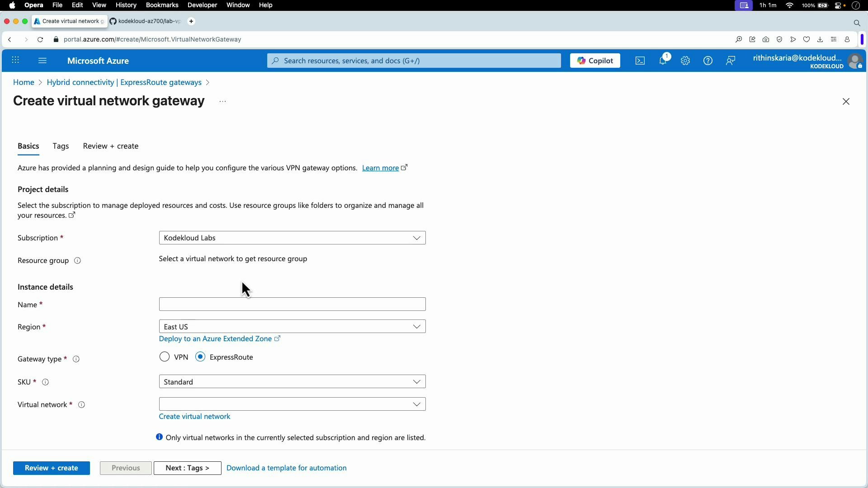Open the Azure Cloud Shell
This screenshot has height=488, width=868.
click(x=640, y=60)
